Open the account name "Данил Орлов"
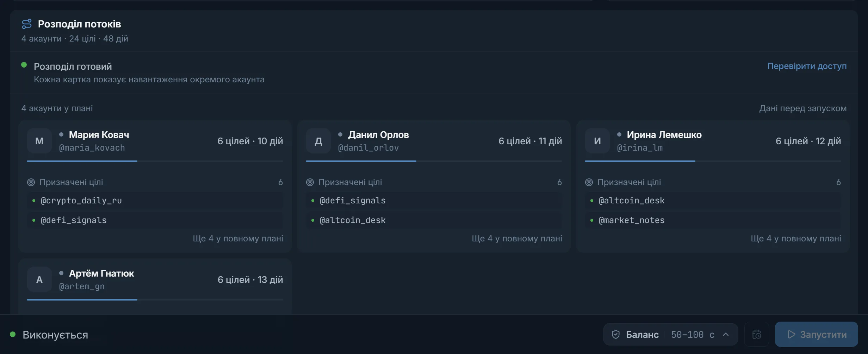This screenshot has width=868, height=354. click(378, 135)
